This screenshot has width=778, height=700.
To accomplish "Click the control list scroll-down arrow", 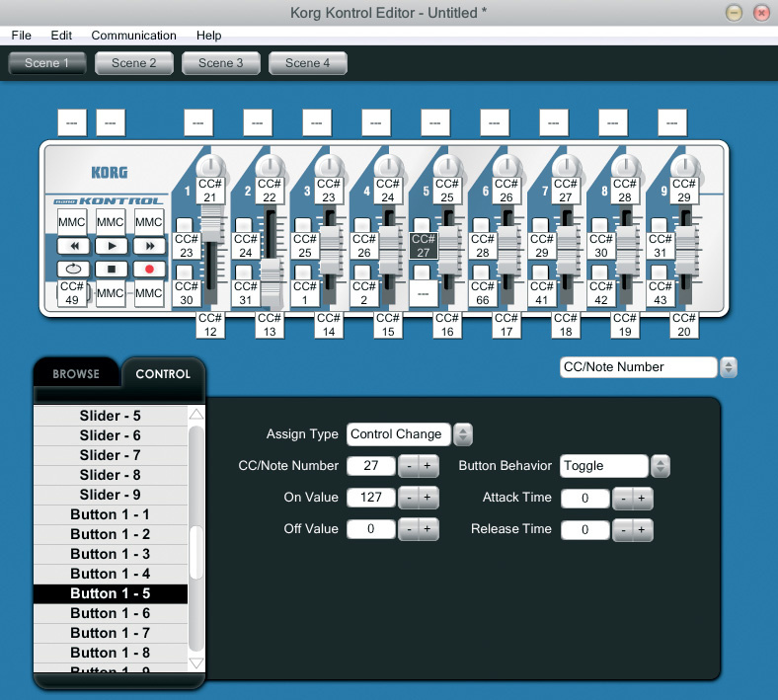I will pyautogui.click(x=196, y=663).
